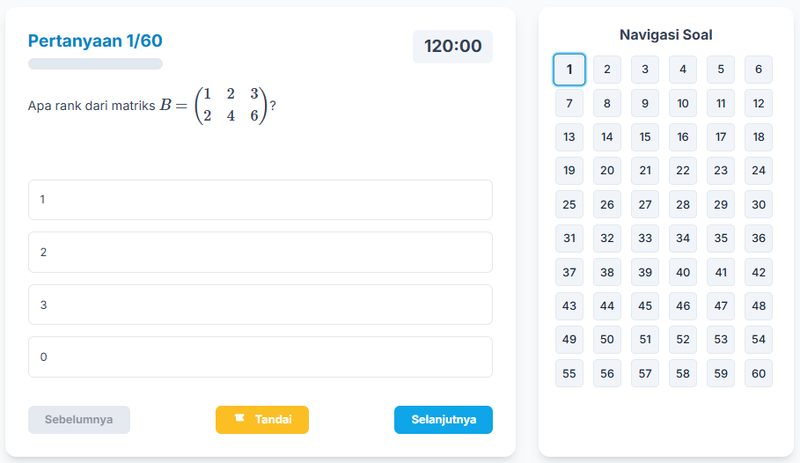The height and width of the screenshot is (463, 800).
Task: Navigate to question 53
Action: [x=720, y=340]
